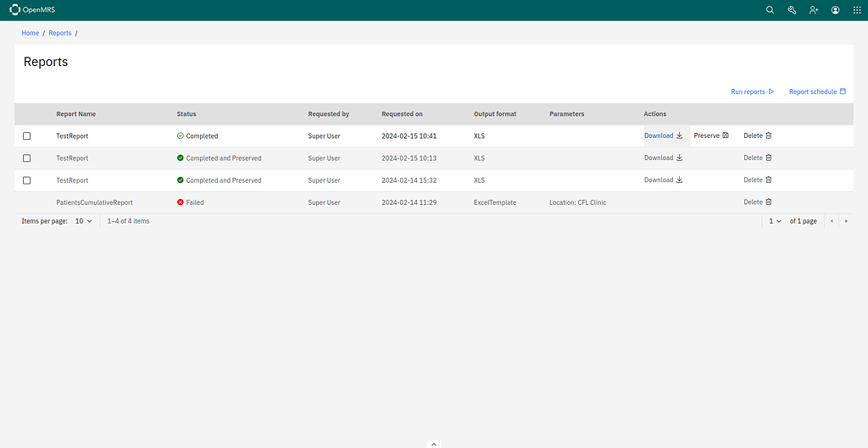The height and width of the screenshot is (448, 868).
Task: Click Location: CFL Clinic parameter
Action: pos(578,202)
